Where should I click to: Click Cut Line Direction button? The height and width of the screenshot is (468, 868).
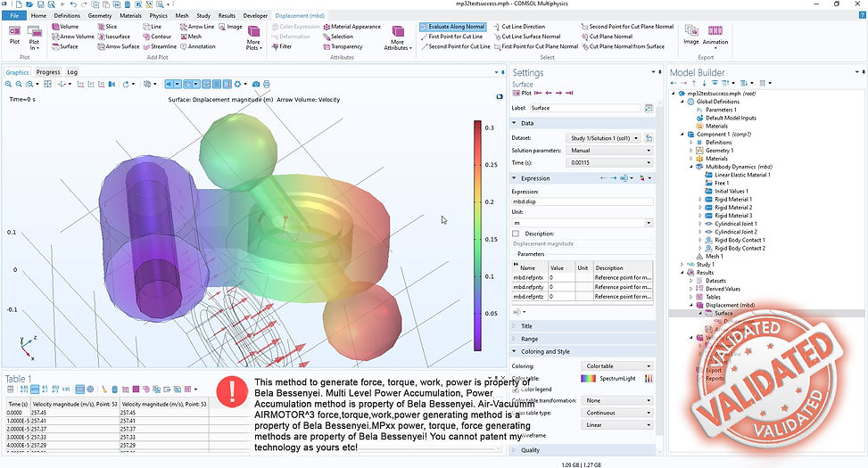519,27
